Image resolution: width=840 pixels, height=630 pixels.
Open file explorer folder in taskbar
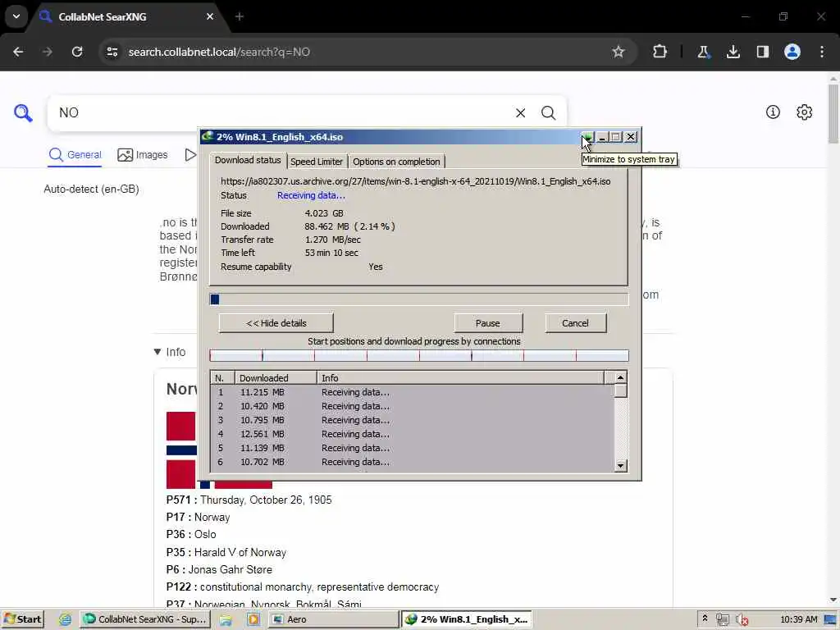point(226,619)
